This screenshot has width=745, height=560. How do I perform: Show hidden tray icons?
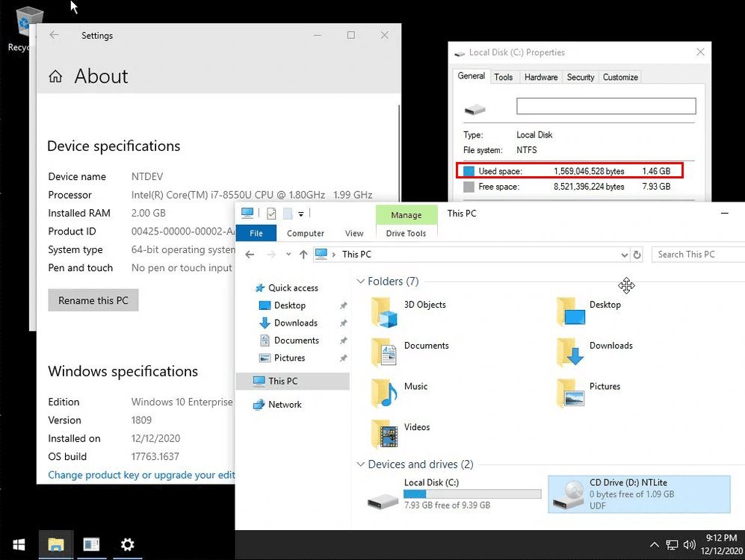click(655, 545)
